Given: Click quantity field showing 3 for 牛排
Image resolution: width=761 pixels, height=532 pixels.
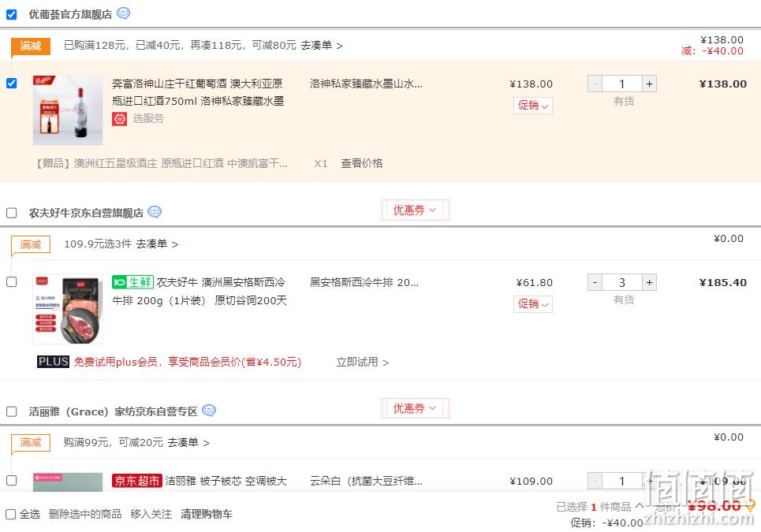Looking at the screenshot, I should [622, 282].
